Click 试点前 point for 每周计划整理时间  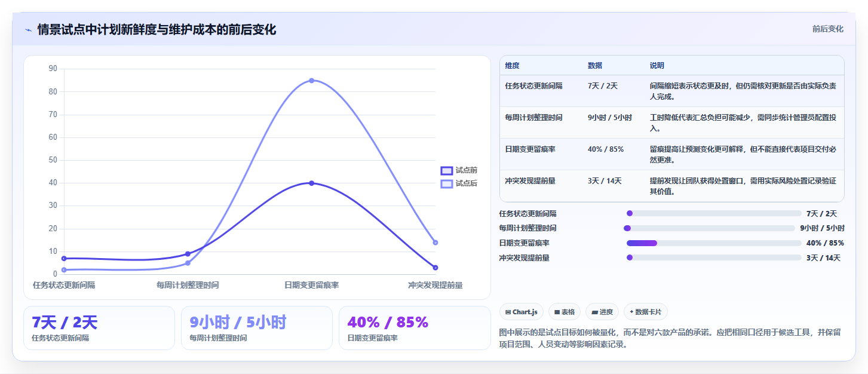pyautogui.click(x=188, y=254)
